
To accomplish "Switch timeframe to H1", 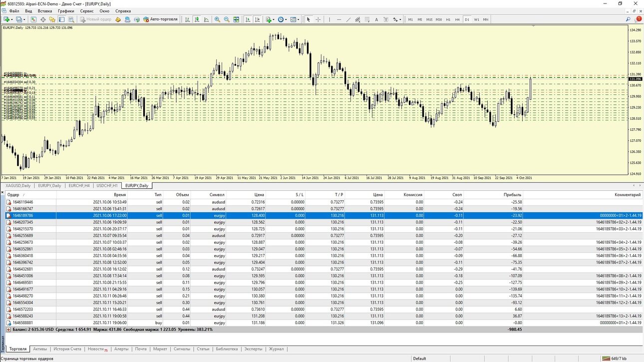I will 448,19.
